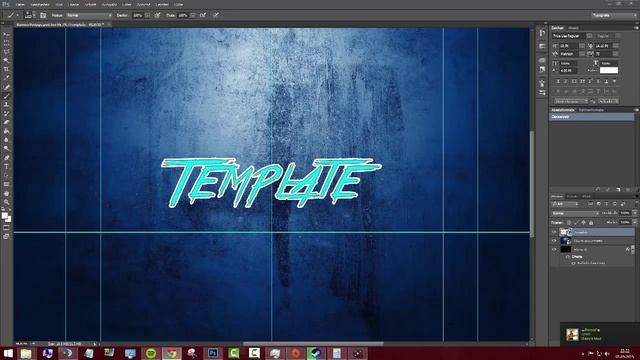Image resolution: width=640 pixels, height=360 pixels.
Task: Select the Clone Stamp tool
Action: (x=6, y=104)
